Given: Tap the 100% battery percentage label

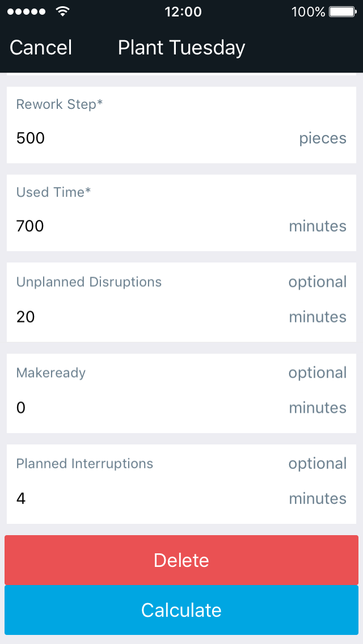Looking at the screenshot, I should (309, 11).
